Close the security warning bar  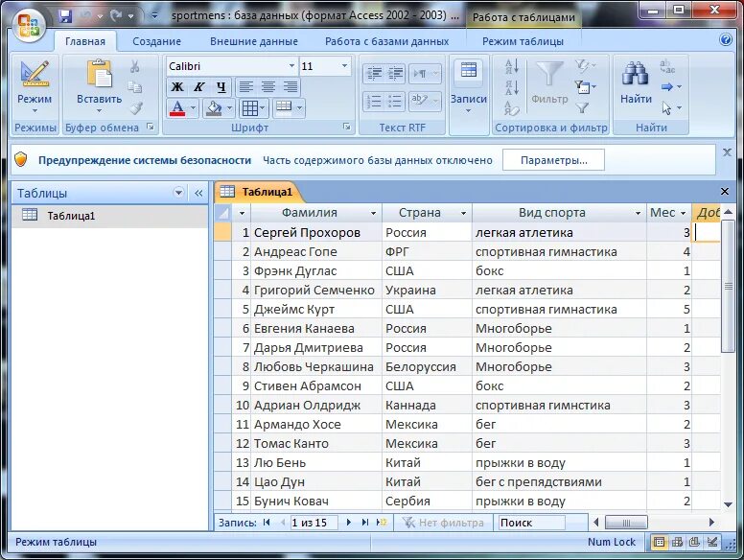click(727, 152)
